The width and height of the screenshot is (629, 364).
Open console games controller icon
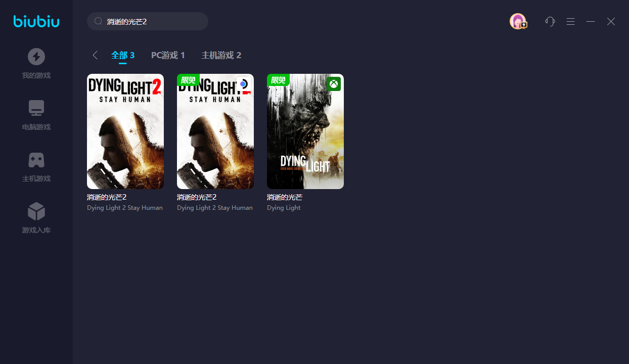[36, 160]
